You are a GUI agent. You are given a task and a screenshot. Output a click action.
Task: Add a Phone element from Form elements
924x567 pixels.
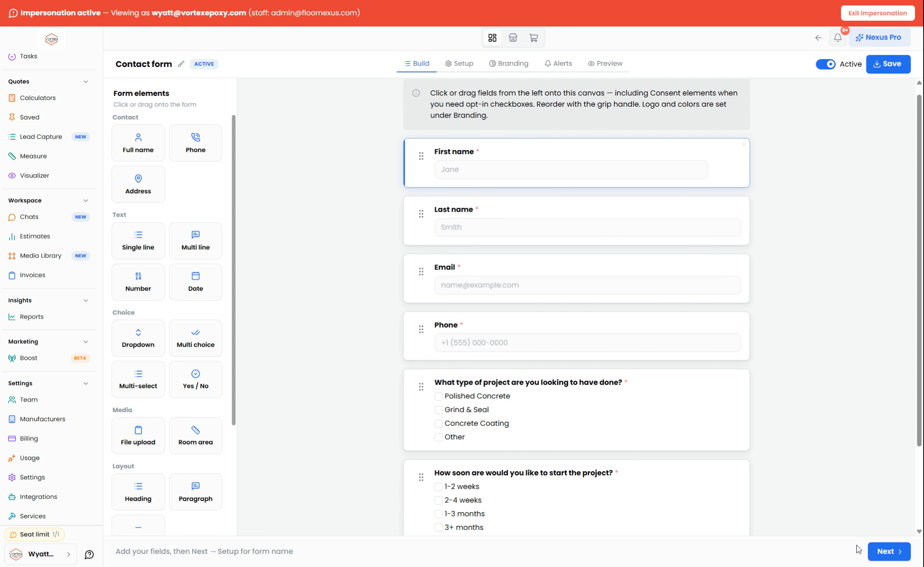coord(195,143)
